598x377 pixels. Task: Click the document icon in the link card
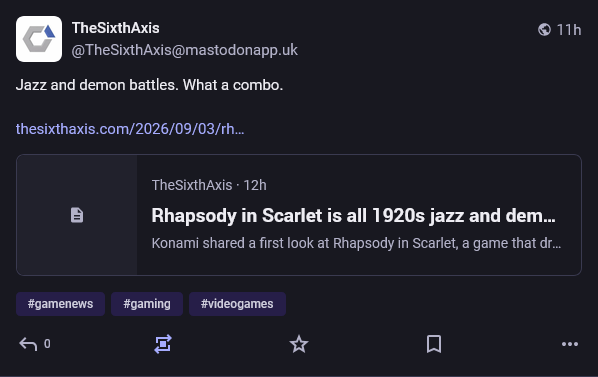pos(77,215)
